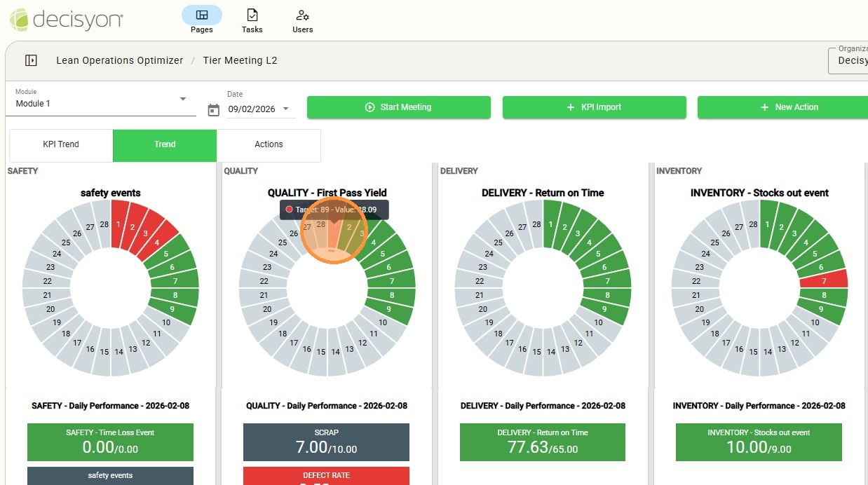868x485 pixels.
Task: Click the KPI Import button
Action: (x=594, y=107)
